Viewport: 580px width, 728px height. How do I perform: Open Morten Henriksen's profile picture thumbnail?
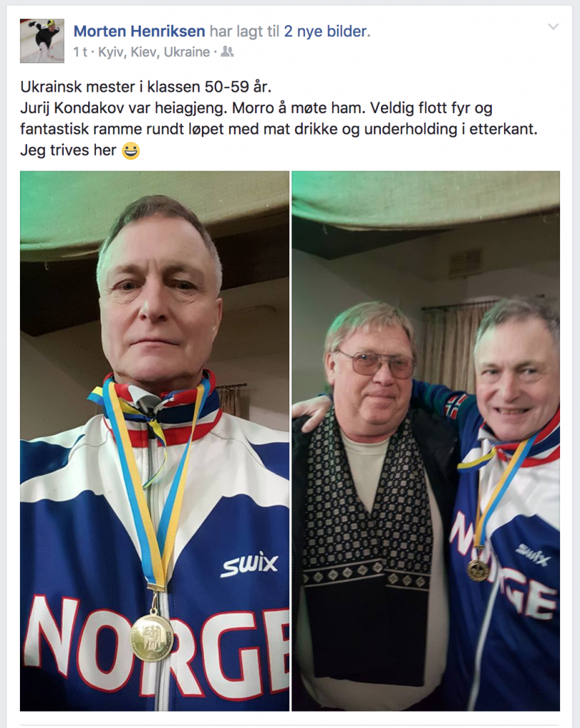[x=42, y=41]
